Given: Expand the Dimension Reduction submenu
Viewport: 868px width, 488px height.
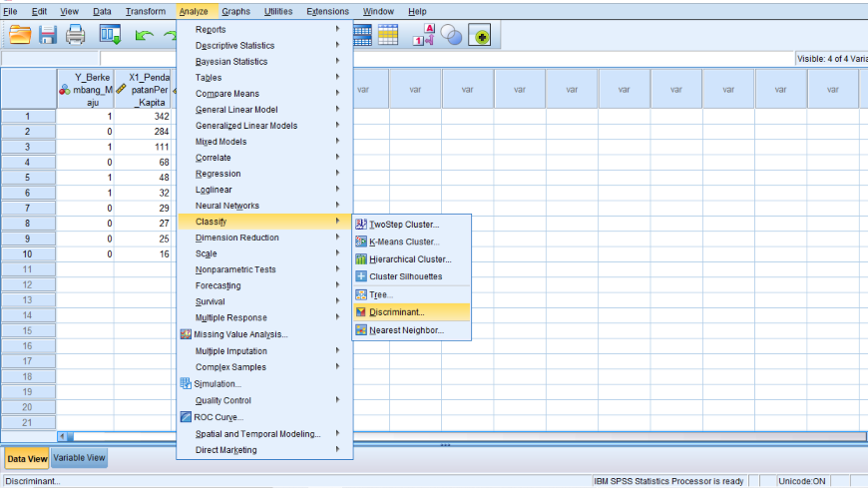Looking at the screenshot, I should (236, 238).
